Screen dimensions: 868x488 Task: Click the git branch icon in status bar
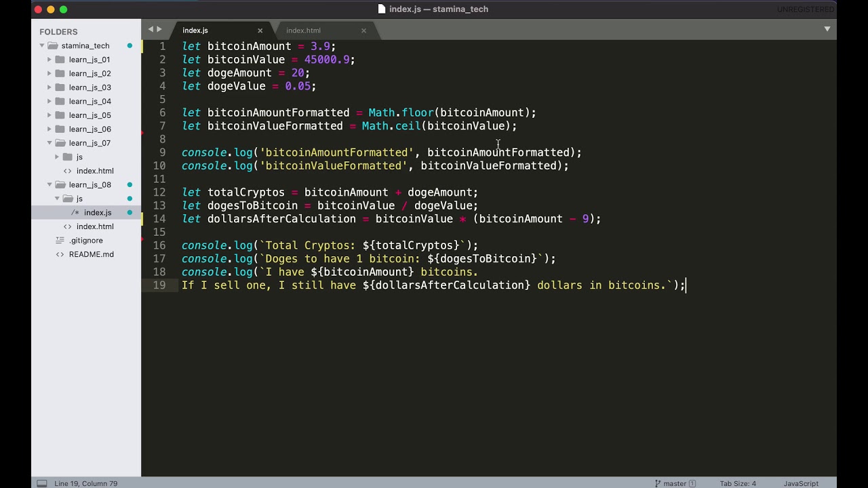point(658,483)
